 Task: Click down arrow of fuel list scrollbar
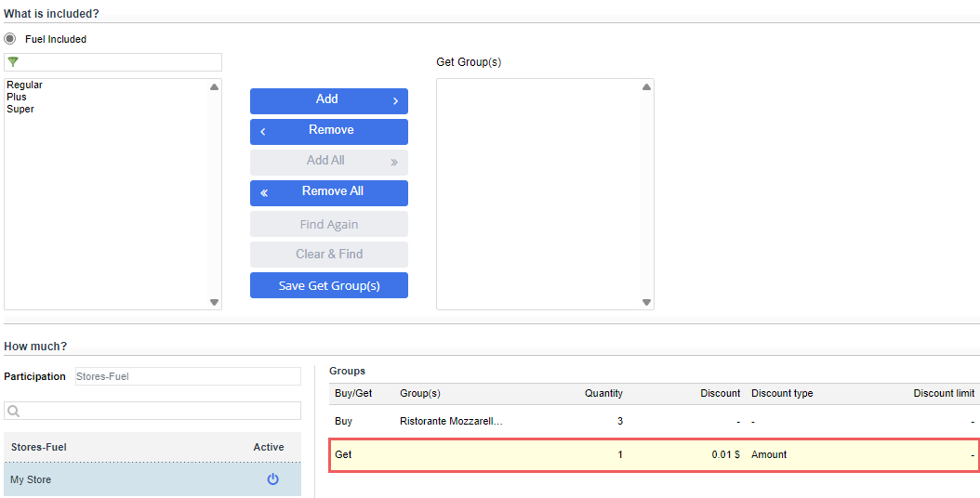pyautogui.click(x=215, y=303)
